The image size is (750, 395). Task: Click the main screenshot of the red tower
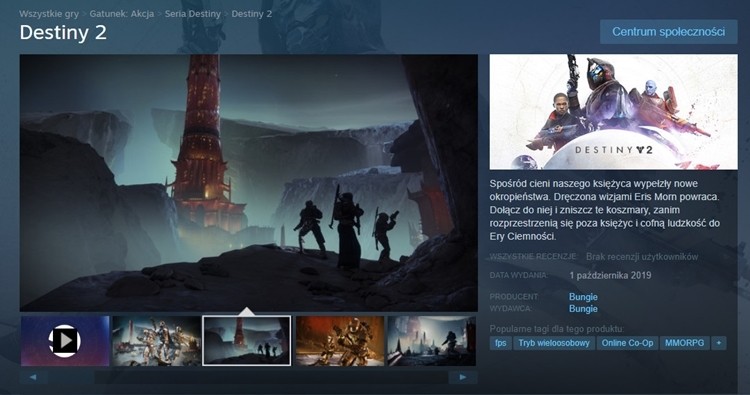(x=249, y=183)
